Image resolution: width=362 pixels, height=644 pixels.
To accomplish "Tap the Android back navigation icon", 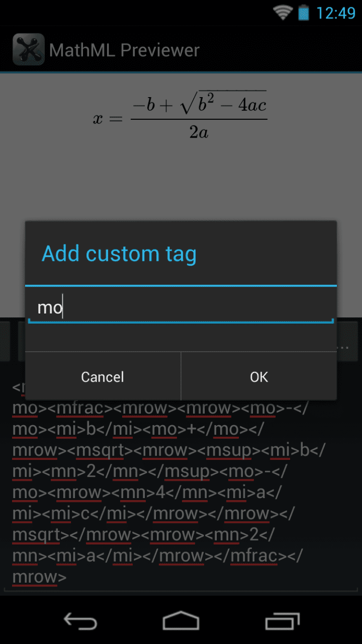I will point(80,621).
